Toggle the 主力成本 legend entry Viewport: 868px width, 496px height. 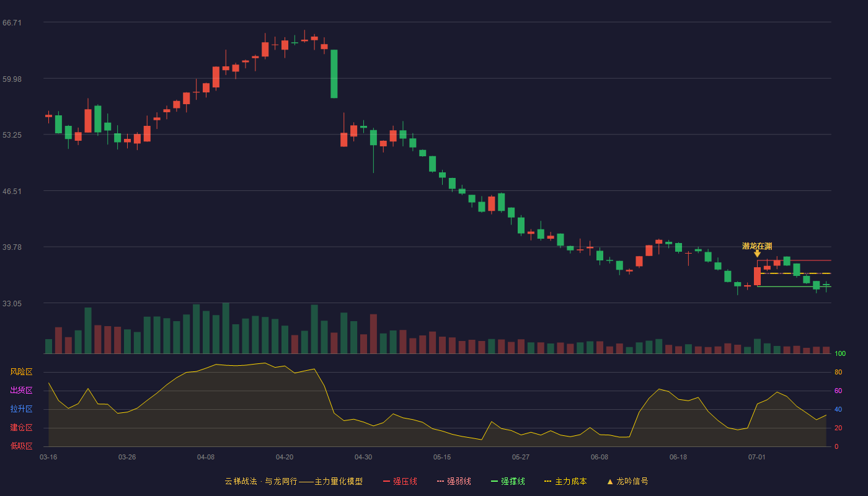click(565, 481)
